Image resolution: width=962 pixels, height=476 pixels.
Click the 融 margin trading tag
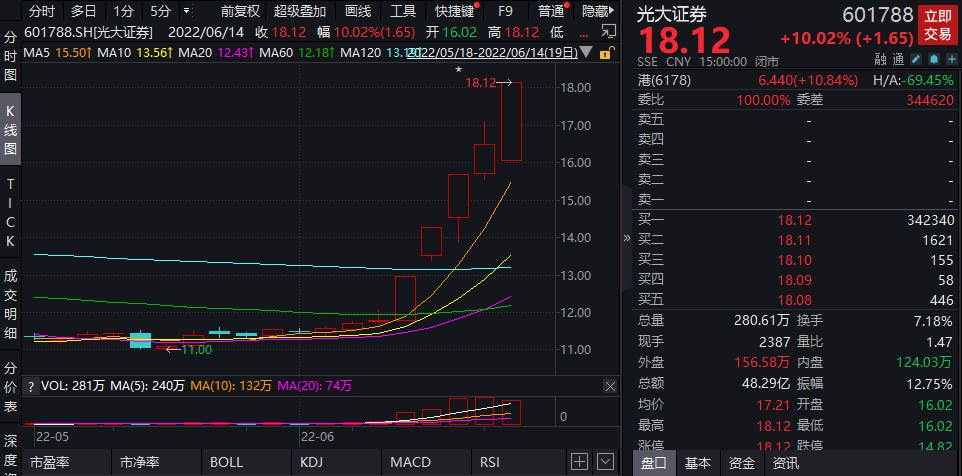[880, 60]
